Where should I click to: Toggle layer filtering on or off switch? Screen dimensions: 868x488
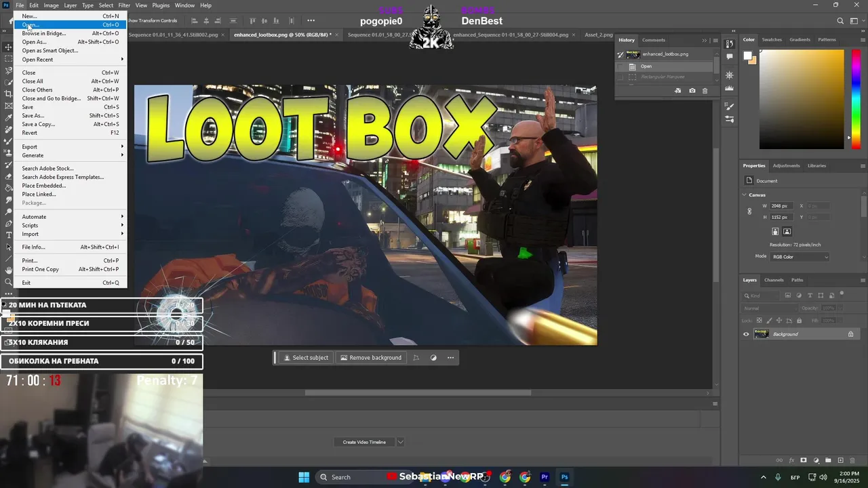(x=842, y=294)
